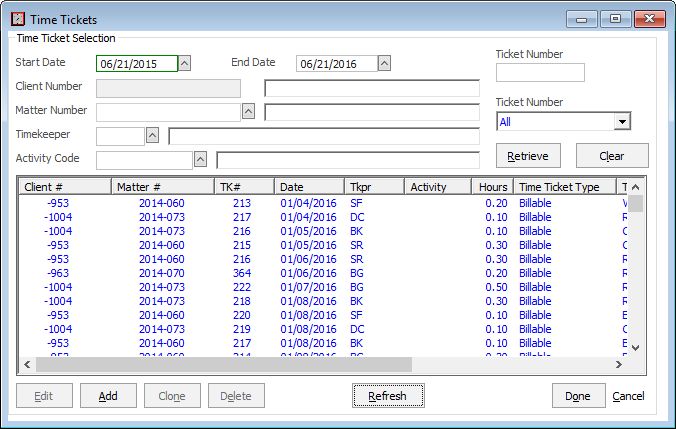Click the Done button

click(579, 396)
